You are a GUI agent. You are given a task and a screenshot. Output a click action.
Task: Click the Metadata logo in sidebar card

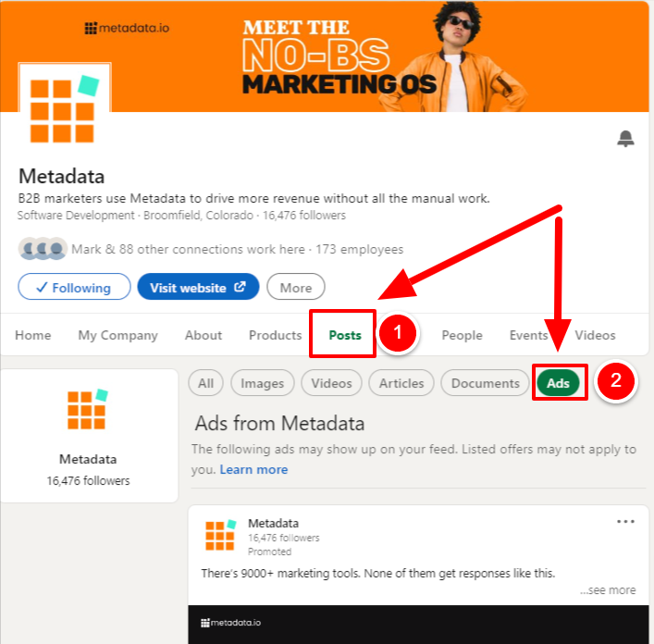click(88, 409)
